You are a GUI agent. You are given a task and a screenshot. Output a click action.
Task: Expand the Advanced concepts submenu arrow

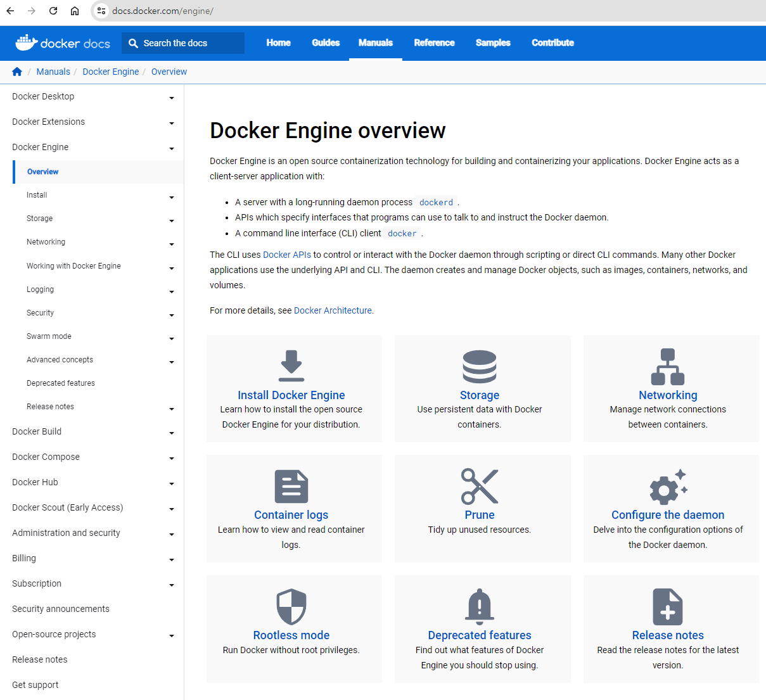172,362
